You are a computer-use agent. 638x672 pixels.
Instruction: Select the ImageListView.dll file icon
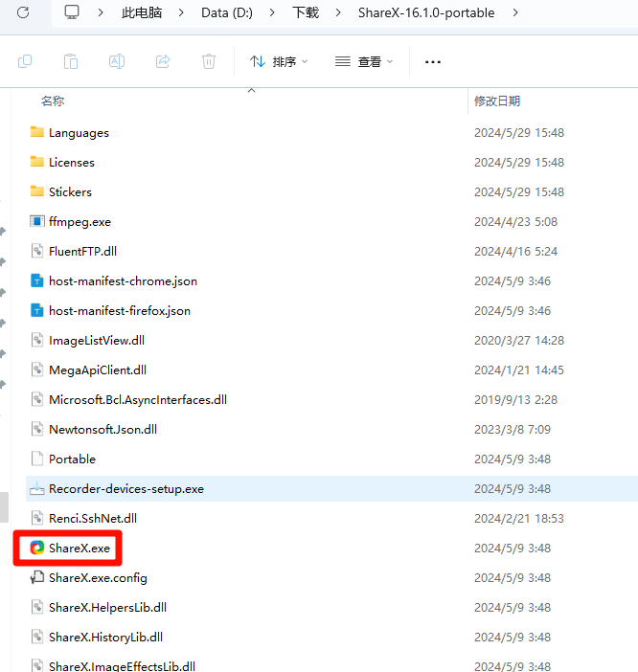pyautogui.click(x=37, y=340)
